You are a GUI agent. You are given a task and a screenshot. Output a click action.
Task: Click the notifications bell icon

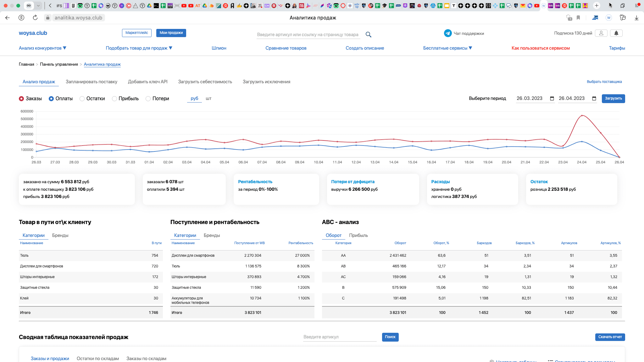point(616,33)
